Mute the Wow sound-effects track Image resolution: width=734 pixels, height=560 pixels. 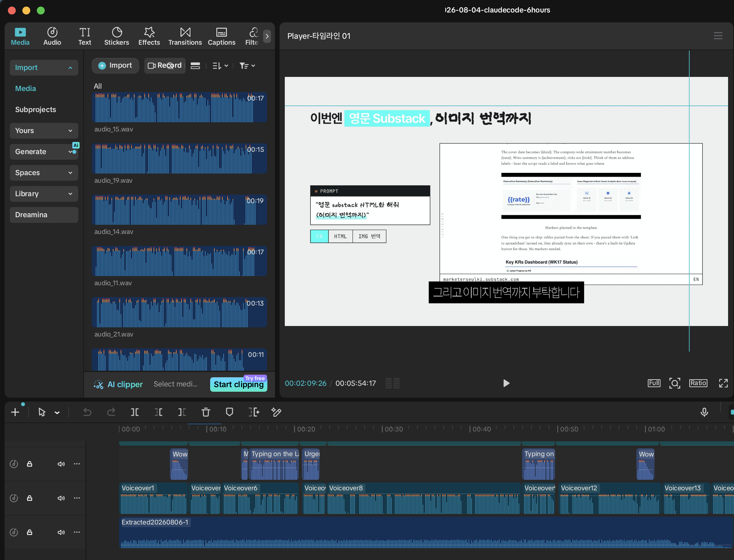tap(61, 464)
